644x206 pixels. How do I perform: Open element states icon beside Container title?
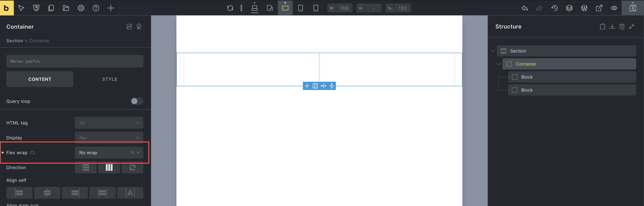coord(139,27)
